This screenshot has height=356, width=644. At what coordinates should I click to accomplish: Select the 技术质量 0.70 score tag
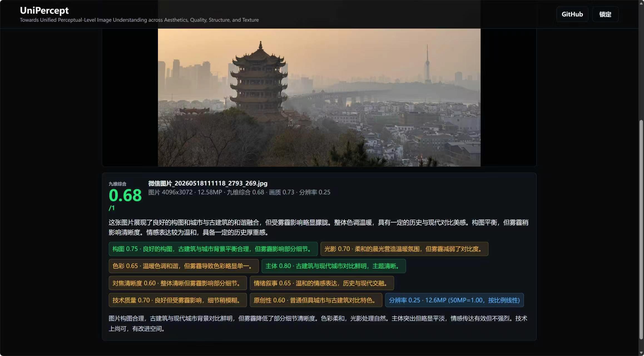(178, 300)
